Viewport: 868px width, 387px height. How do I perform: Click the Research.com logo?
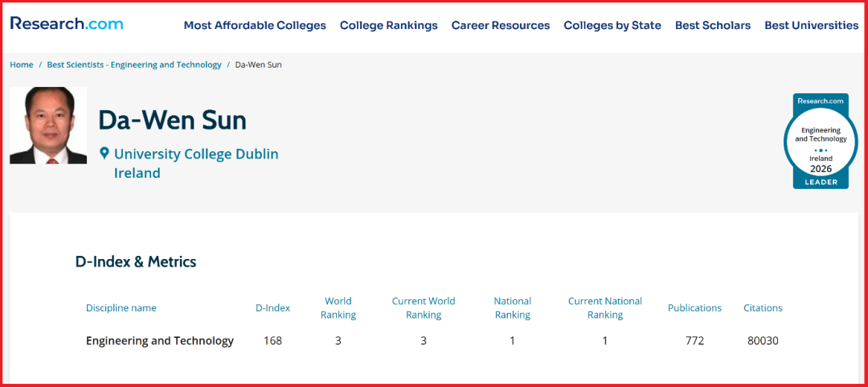(x=67, y=23)
